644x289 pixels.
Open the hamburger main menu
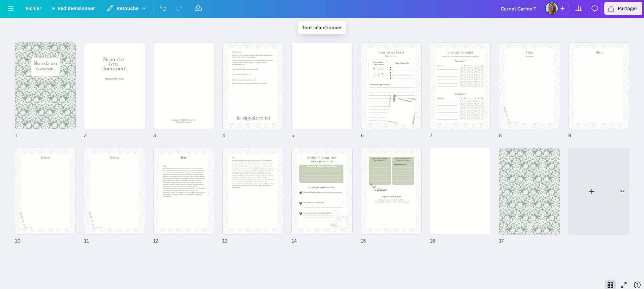tap(11, 8)
